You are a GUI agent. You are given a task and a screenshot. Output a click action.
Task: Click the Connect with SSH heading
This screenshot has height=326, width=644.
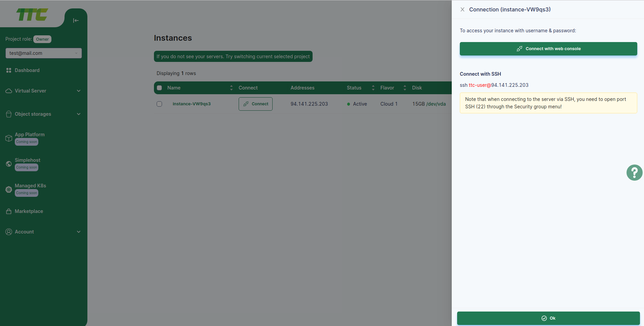coord(480,74)
